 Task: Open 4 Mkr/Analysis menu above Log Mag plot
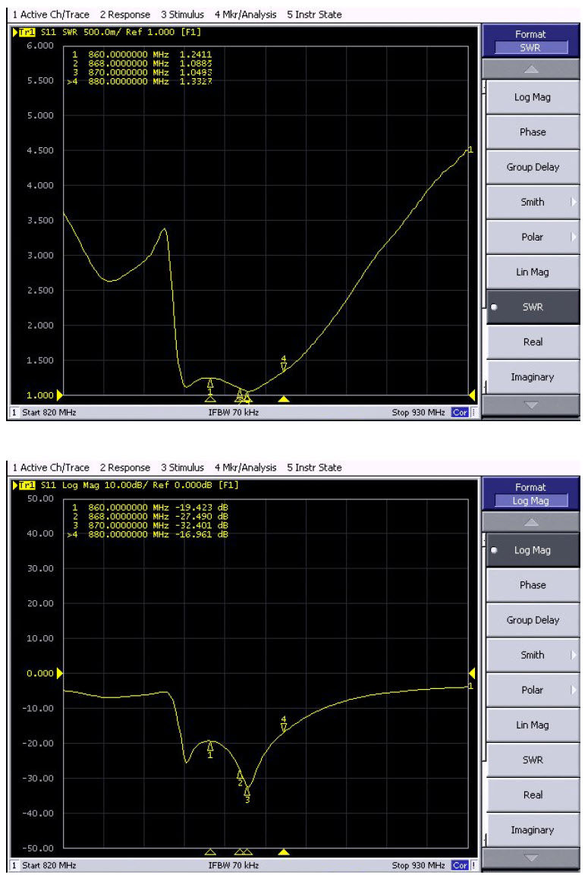point(246,467)
